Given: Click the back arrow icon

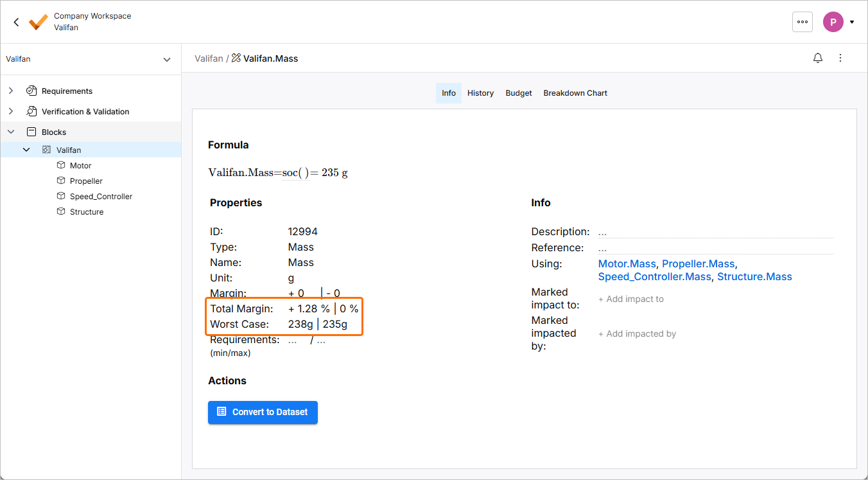Looking at the screenshot, I should 17,22.
